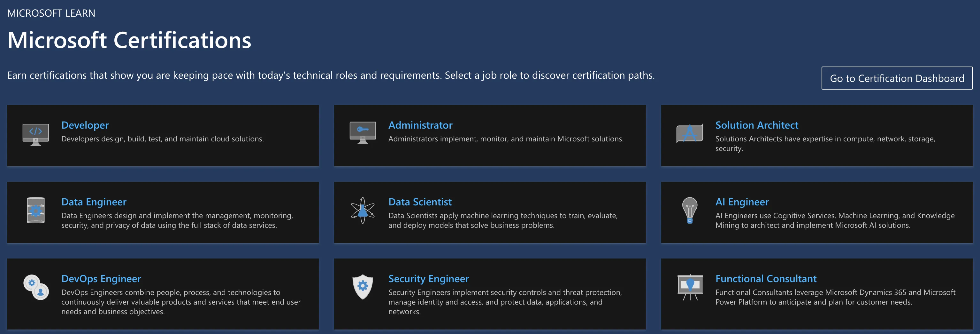Viewport: 980px width, 334px height.
Task: Click the Developer code monitor icon
Action: [x=36, y=134]
